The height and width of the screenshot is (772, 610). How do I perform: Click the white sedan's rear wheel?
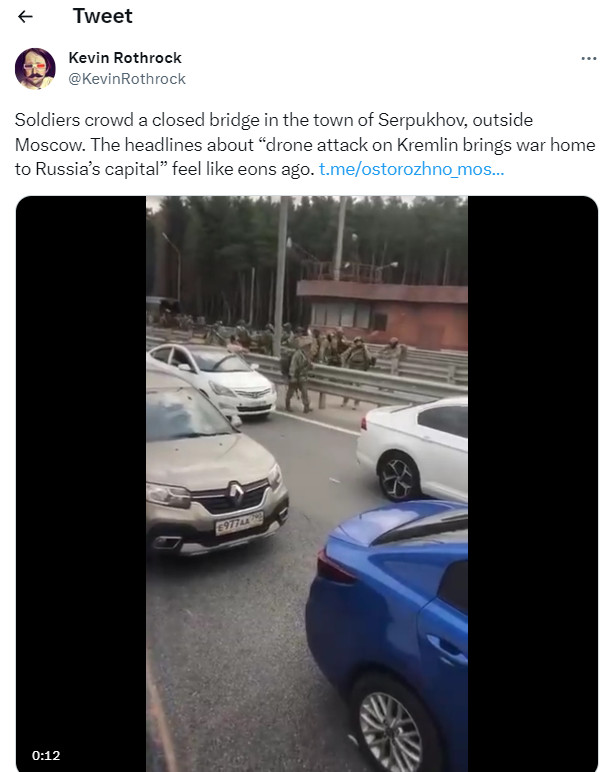[398, 477]
